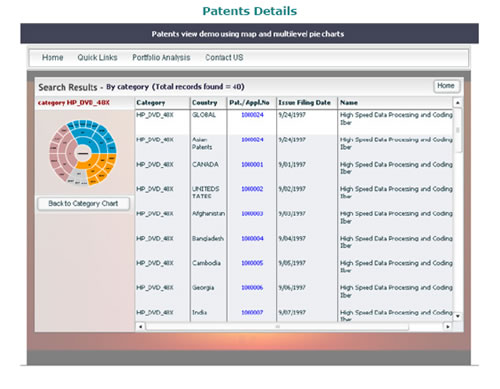Open patent link 1000024 in the GLOBAL row
This screenshot has width=500, height=389.
pyautogui.click(x=252, y=115)
